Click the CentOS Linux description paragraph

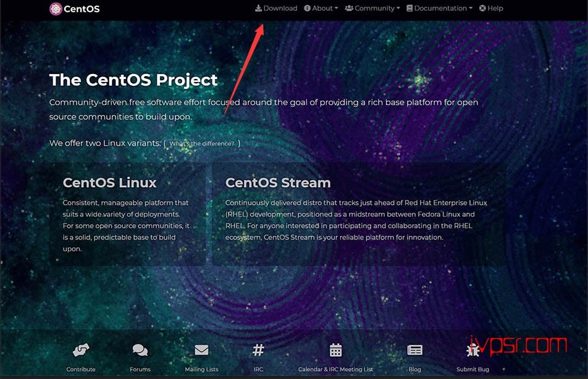point(126,226)
